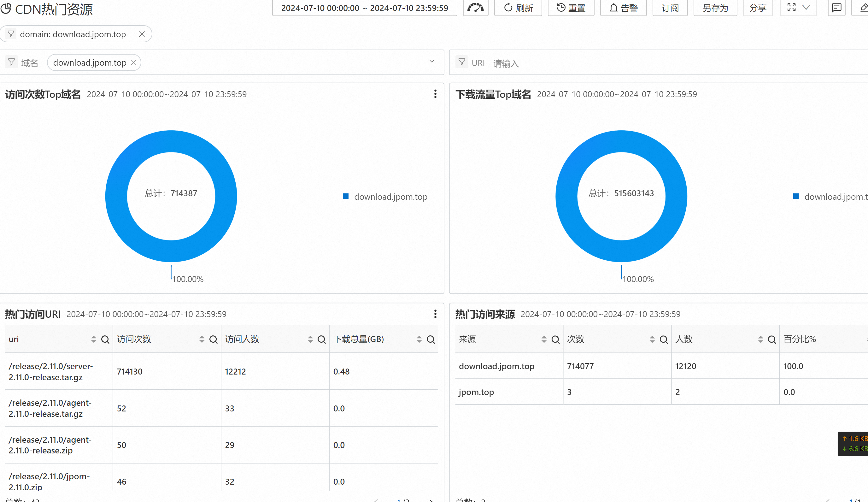The image size is (868, 502).
Task: Expand the chevron next to fullscreen icon
Action: pos(806,8)
